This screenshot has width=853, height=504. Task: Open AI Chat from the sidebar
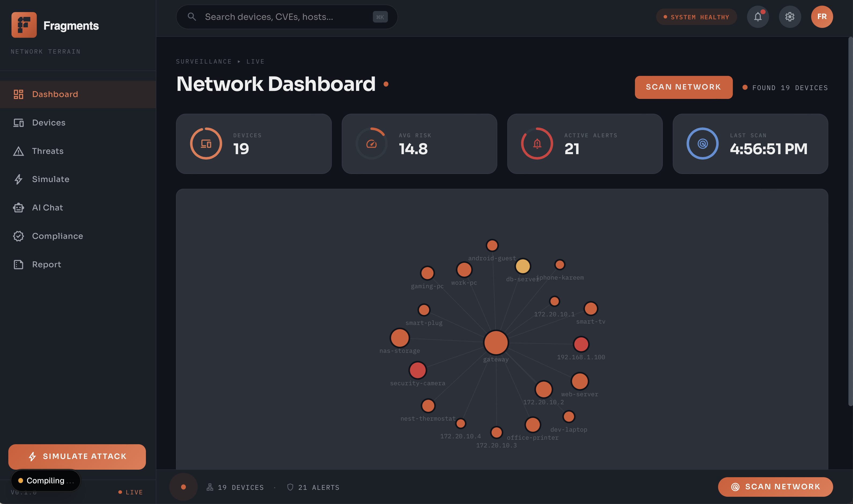[47, 207]
